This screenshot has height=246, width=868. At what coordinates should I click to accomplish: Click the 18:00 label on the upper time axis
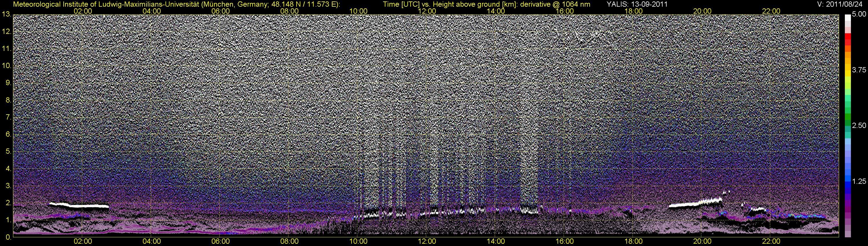pyautogui.click(x=633, y=11)
